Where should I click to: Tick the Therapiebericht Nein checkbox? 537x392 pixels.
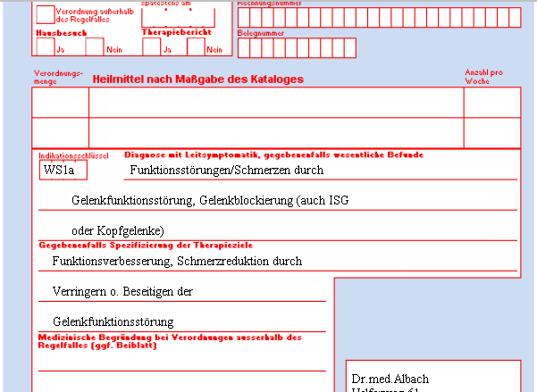[196, 47]
